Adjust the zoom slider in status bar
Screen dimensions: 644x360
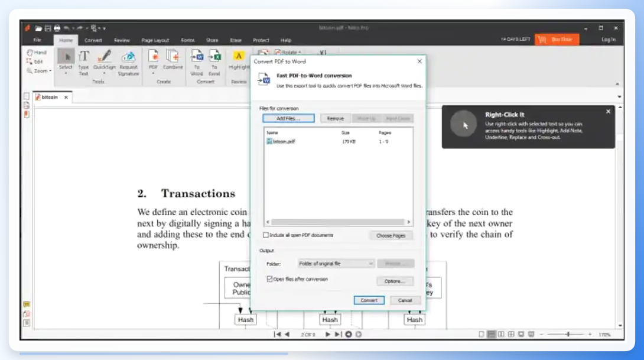[x=568, y=335]
